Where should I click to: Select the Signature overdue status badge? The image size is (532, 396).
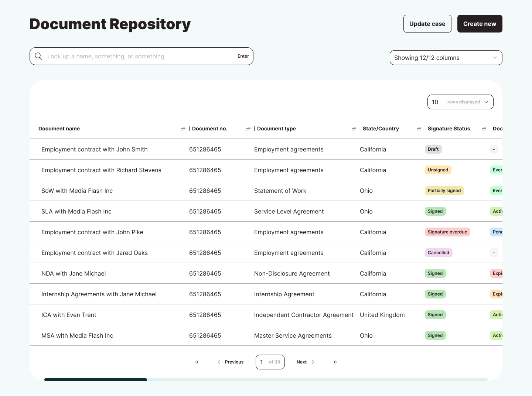click(x=447, y=232)
